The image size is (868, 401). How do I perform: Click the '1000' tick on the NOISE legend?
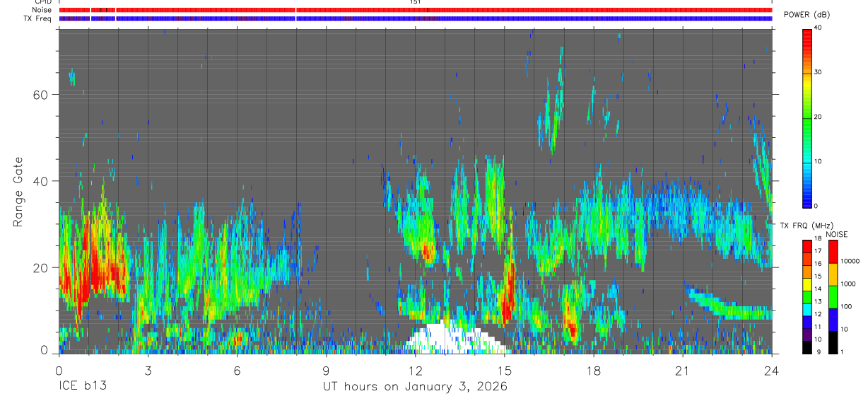point(847,284)
